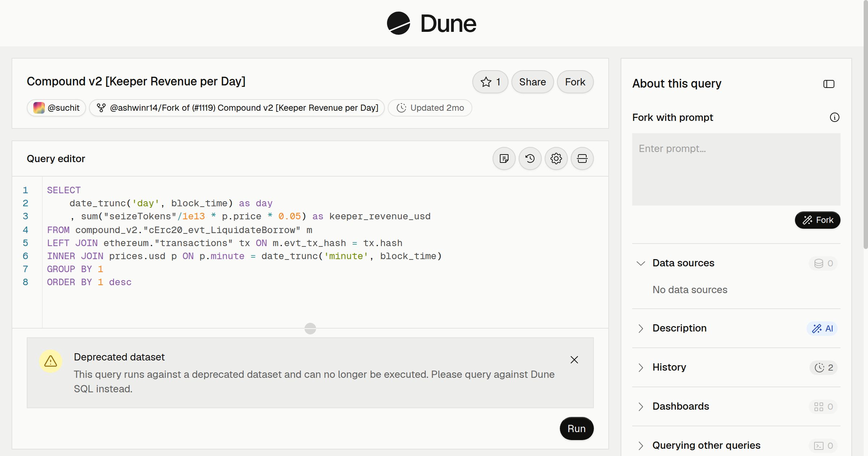Expand Querying other queries section
This screenshot has width=868, height=456.
tap(641, 446)
